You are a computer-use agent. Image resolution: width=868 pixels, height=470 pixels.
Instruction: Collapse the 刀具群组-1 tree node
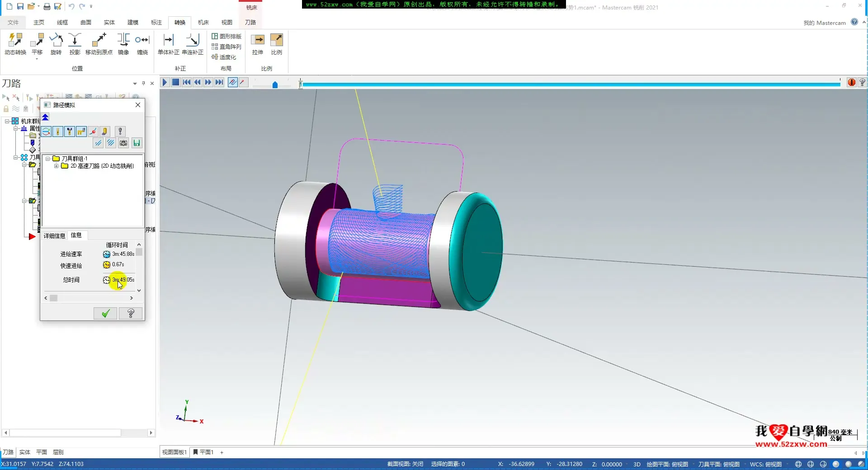pos(48,159)
